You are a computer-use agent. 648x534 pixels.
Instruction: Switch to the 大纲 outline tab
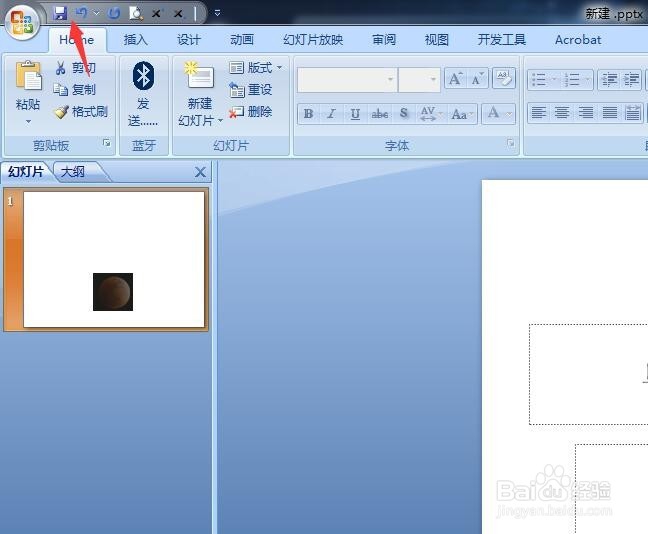pyautogui.click(x=74, y=172)
